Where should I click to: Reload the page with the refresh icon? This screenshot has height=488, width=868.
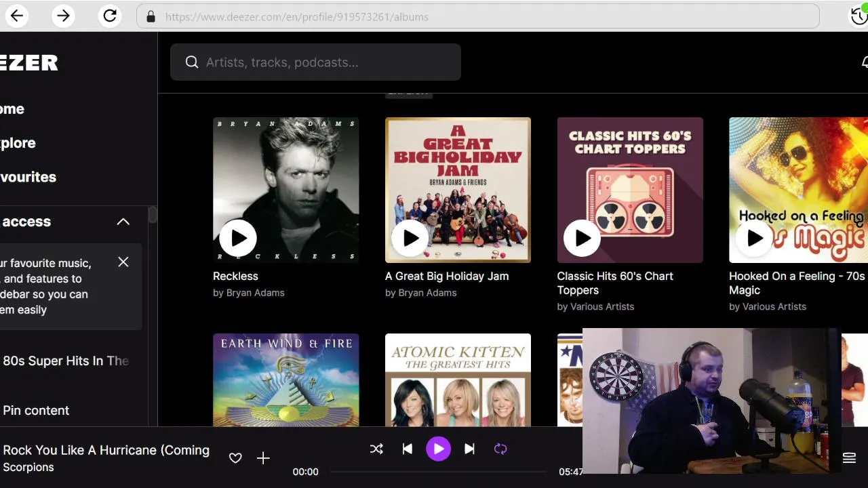pos(109,16)
